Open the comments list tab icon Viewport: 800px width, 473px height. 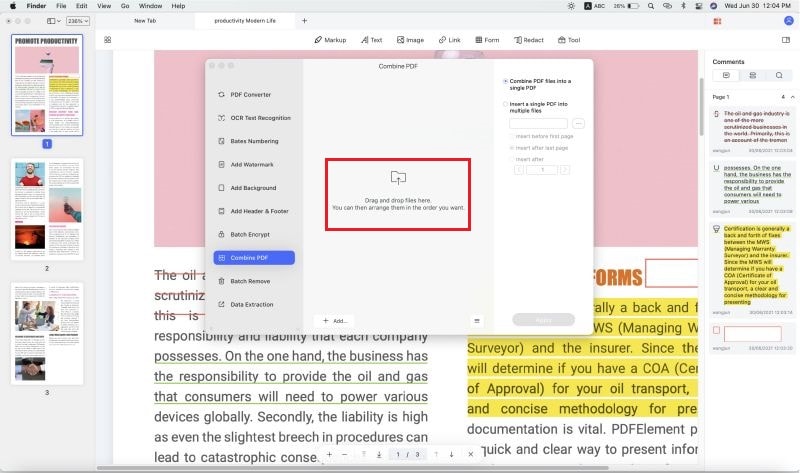pyautogui.click(x=727, y=76)
